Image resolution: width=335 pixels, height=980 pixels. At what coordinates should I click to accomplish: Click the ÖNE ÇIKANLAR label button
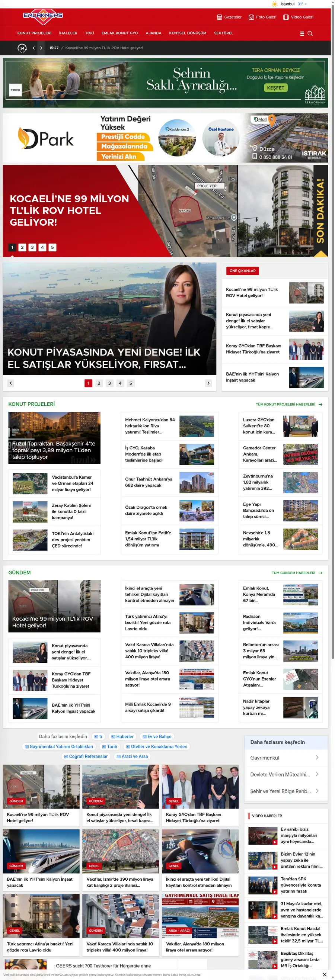(242, 271)
